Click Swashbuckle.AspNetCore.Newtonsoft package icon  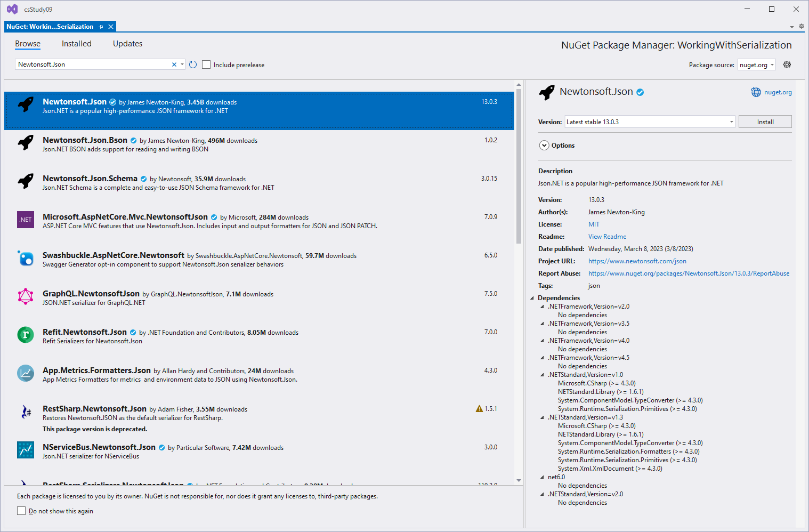(26, 257)
